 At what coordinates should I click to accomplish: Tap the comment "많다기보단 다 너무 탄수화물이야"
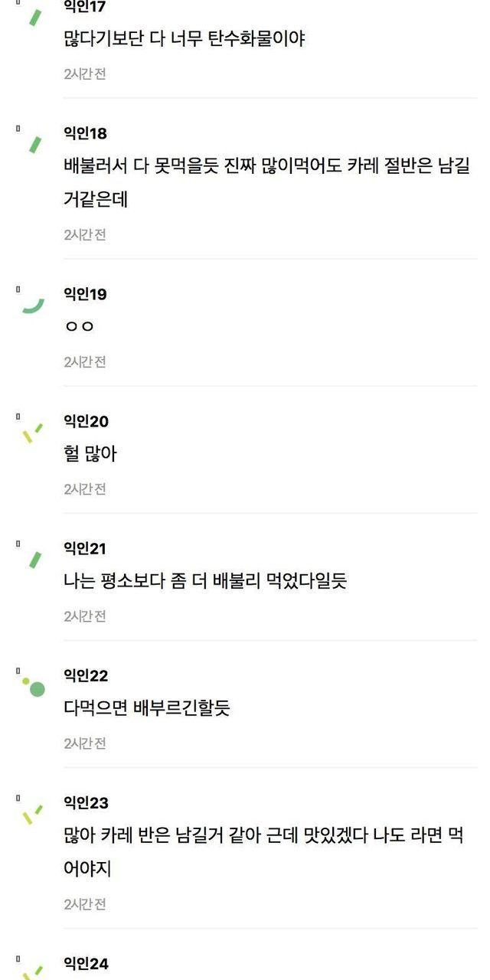[184, 39]
